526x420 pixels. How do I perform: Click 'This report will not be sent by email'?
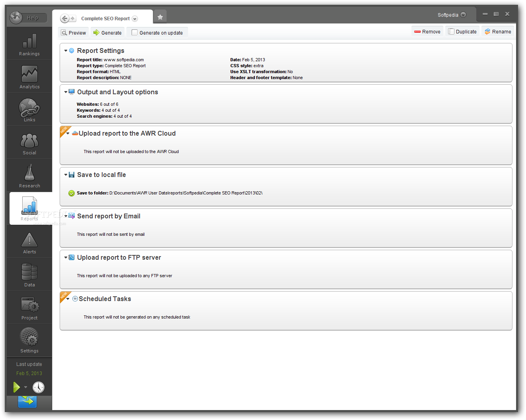pyautogui.click(x=111, y=234)
